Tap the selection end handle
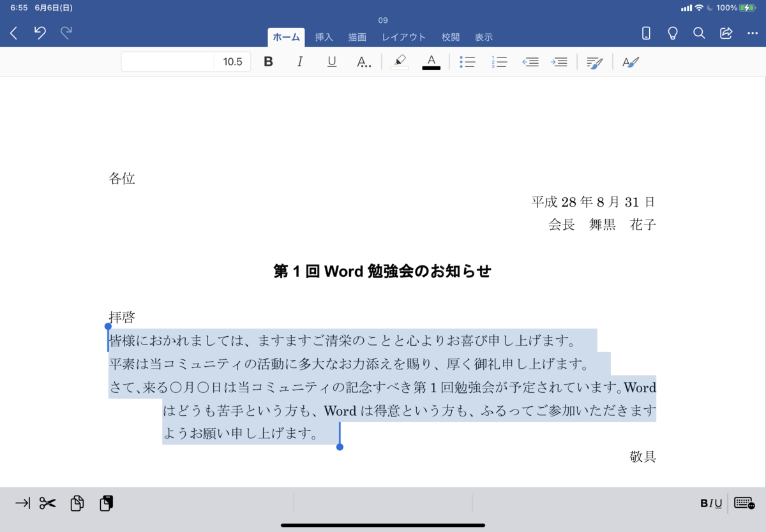Image resolution: width=766 pixels, height=532 pixels. (340, 447)
